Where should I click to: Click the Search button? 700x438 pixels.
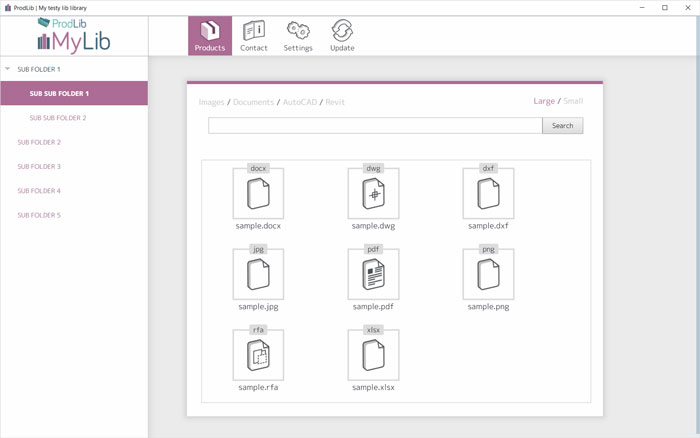click(562, 126)
